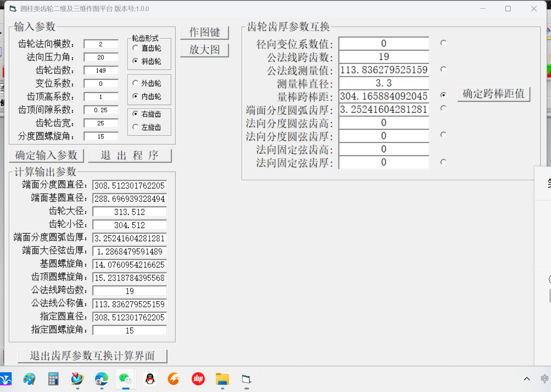Image resolution: width=551 pixels, height=392 pixels.
Task: Open the Paint app from taskbar
Action: (29, 379)
